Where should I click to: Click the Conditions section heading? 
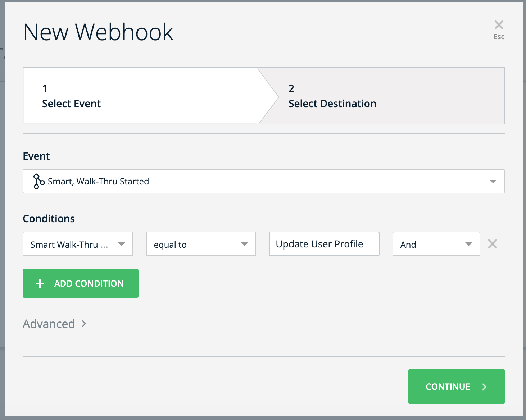coord(49,218)
